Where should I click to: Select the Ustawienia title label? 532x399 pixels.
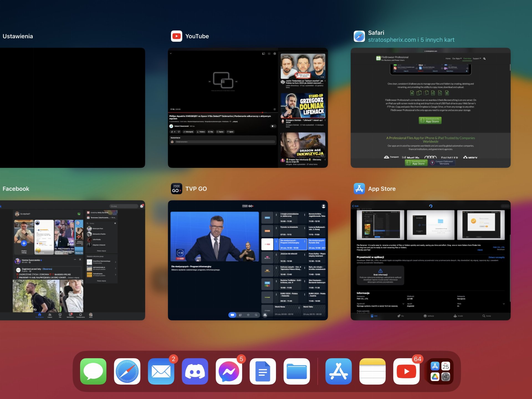pos(18,36)
